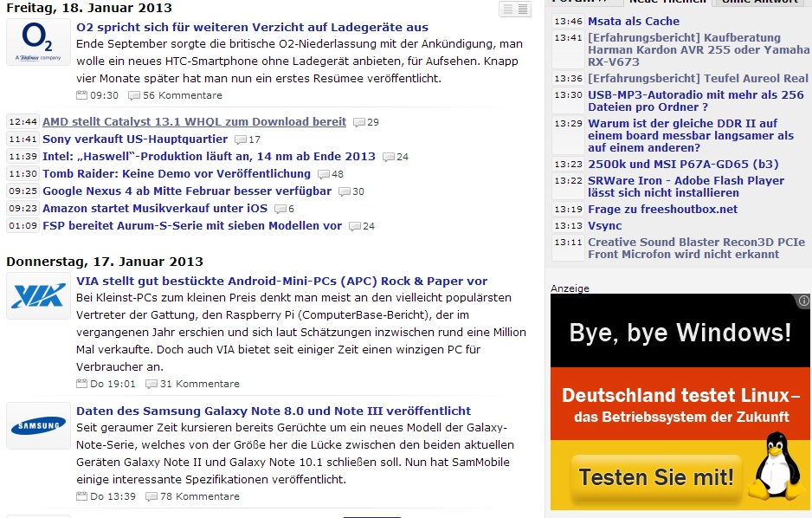Open Kaufberatung Harman Kardon AVR 255 thread
The height and width of the screenshot is (518, 812).
699,49
